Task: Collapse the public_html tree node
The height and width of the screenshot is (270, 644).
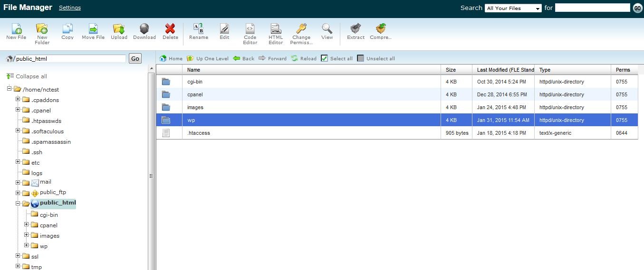Action: point(18,203)
